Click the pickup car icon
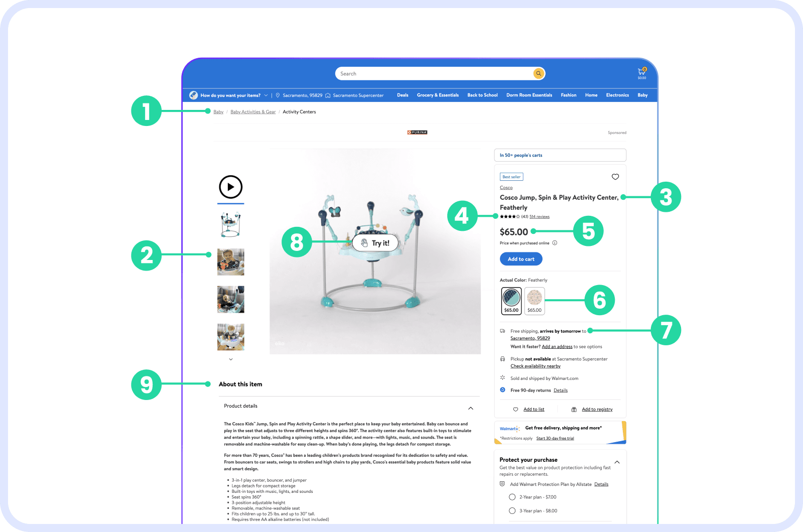This screenshot has width=803, height=532. tap(502, 359)
